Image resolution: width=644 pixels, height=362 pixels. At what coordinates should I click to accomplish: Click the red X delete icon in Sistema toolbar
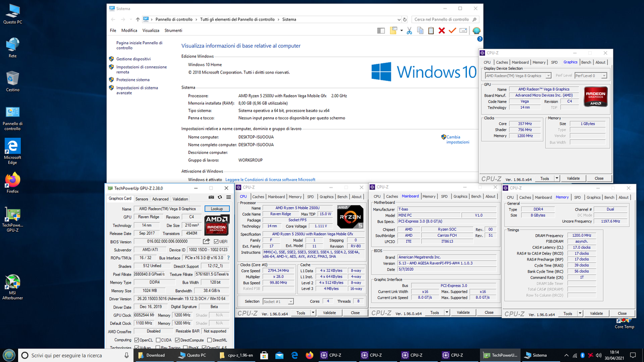(442, 31)
